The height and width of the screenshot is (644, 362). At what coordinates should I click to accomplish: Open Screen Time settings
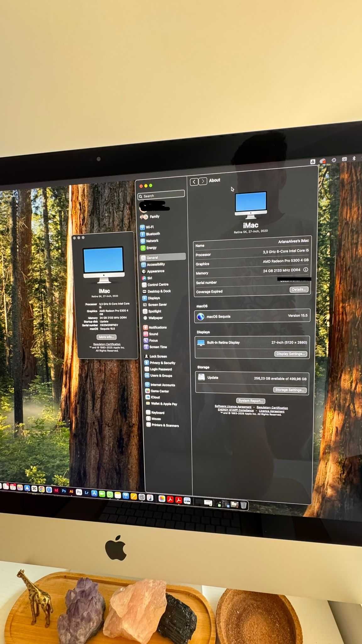click(156, 347)
